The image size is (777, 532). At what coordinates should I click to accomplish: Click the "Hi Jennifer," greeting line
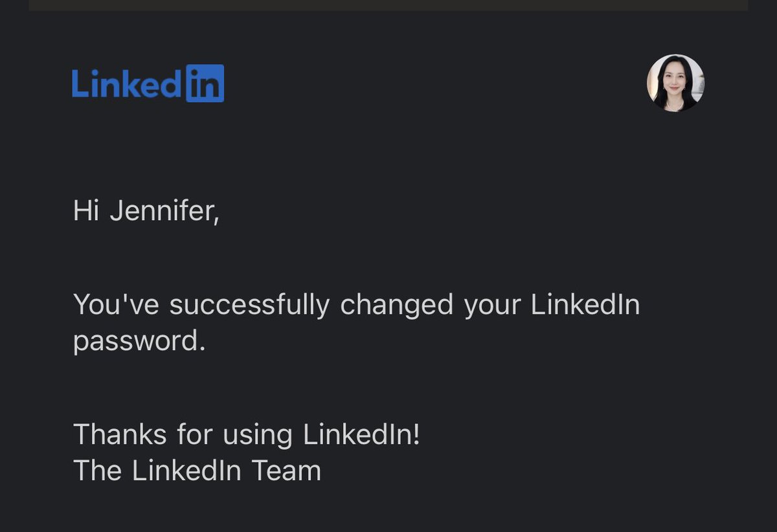tap(146, 212)
